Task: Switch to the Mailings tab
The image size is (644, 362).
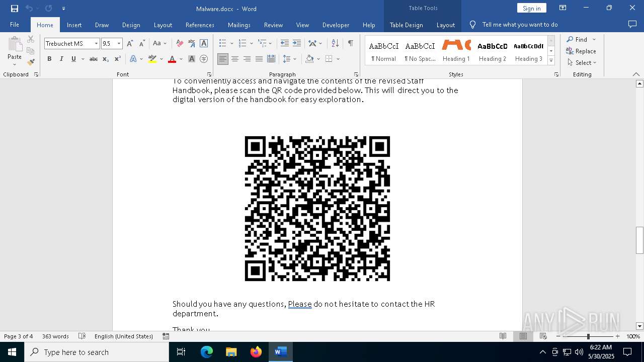Action: 239,25
